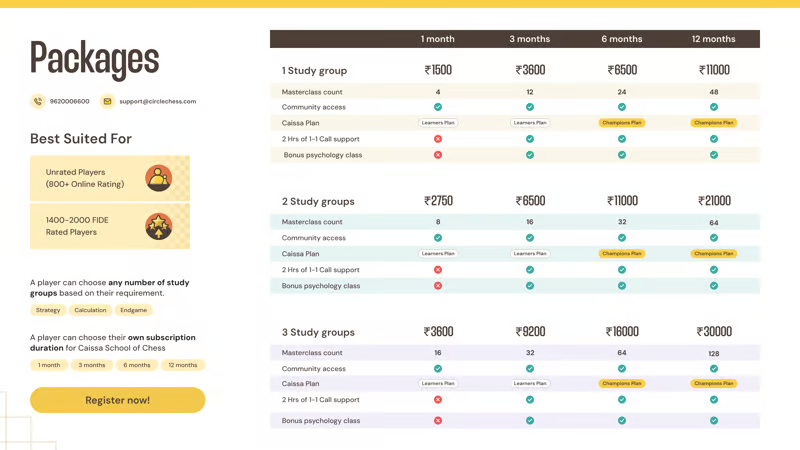Screen dimensions: 800x450
Task: Select the Strategy study group tag
Action: click(48, 310)
